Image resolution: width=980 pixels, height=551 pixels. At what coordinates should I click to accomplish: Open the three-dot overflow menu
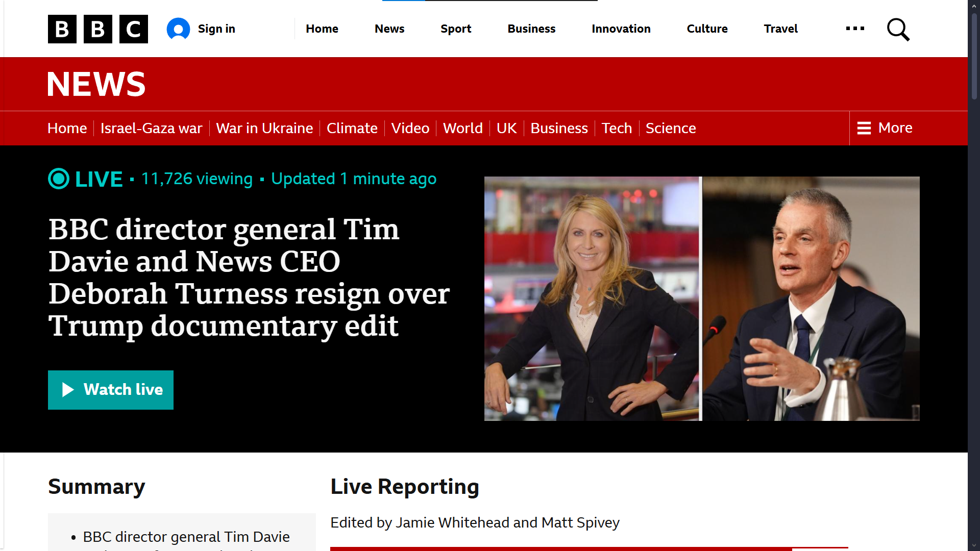pyautogui.click(x=855, y=29)
